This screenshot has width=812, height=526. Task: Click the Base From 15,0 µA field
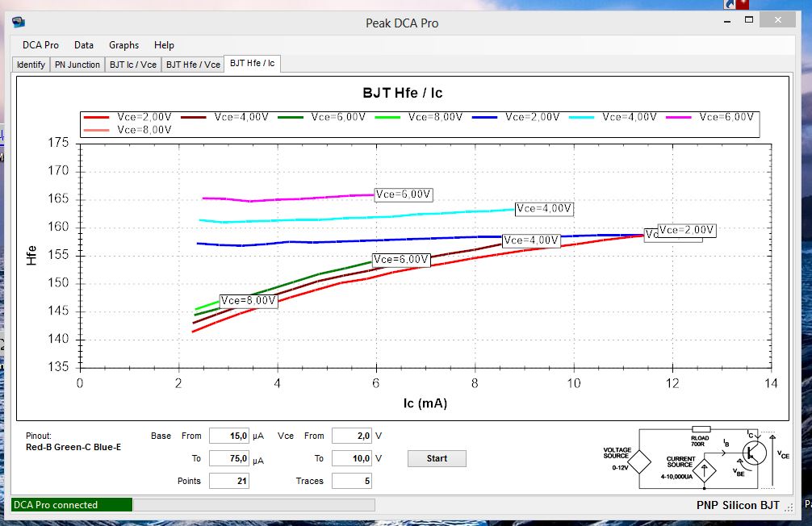[x=229, y=436]
